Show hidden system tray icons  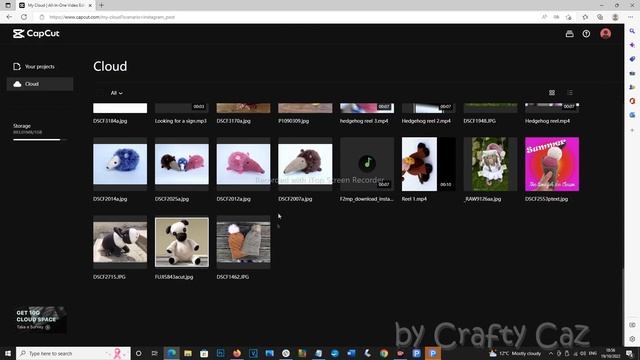(x=551, y=353)
